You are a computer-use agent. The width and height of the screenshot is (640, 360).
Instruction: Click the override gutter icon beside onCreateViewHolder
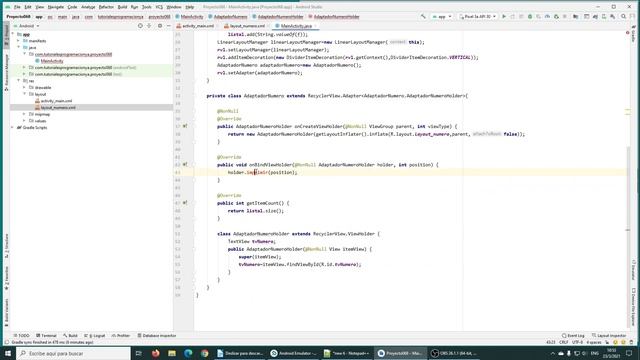[185, 126]
